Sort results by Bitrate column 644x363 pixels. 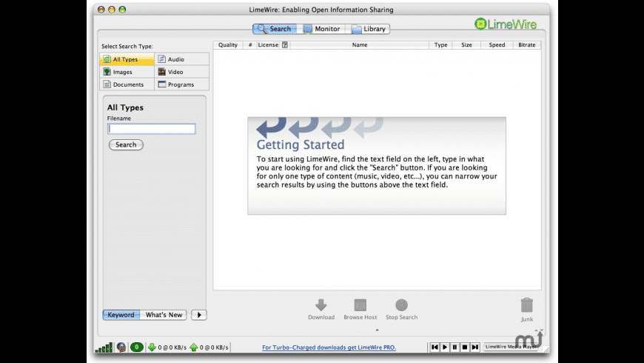[527, 44]
